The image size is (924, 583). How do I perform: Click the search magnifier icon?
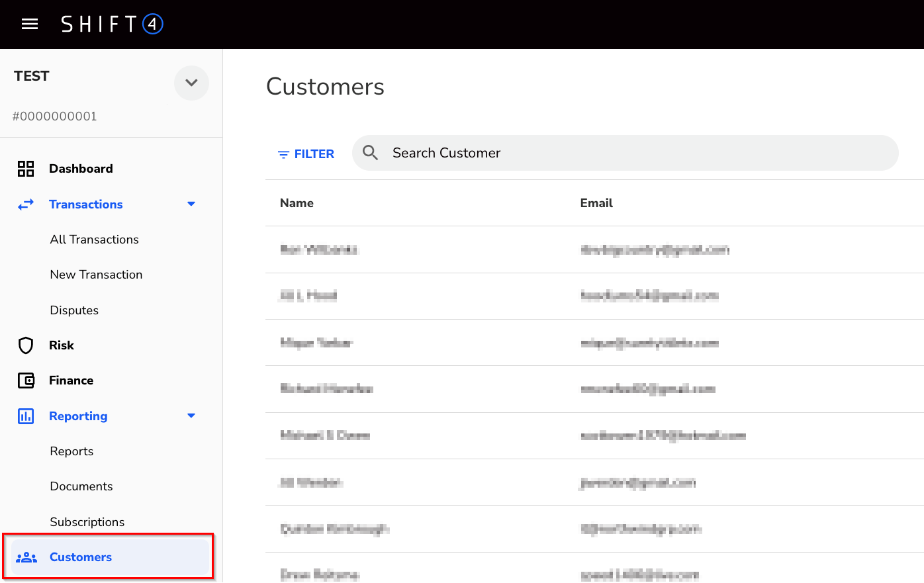(x=371, y=153)
